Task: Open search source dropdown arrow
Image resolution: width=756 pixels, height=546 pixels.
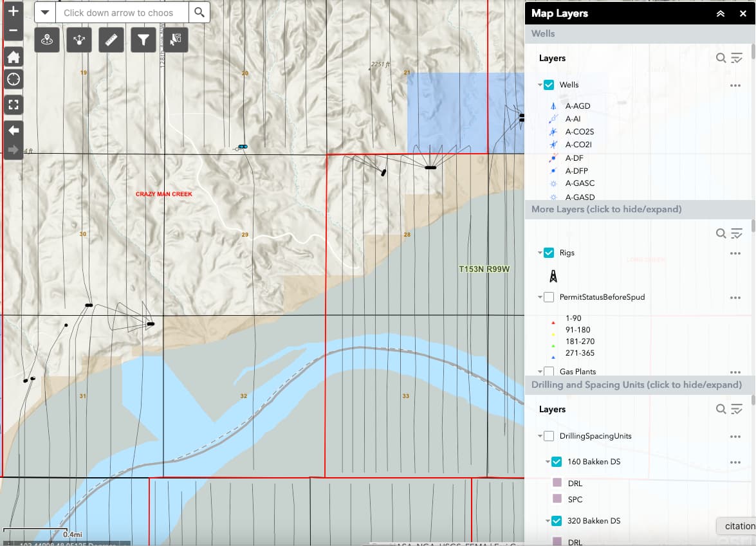Action: 45,12
